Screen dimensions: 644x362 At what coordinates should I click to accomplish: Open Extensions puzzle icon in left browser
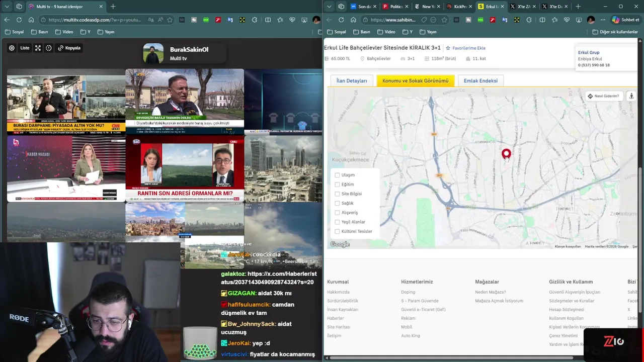coord(255,20)
